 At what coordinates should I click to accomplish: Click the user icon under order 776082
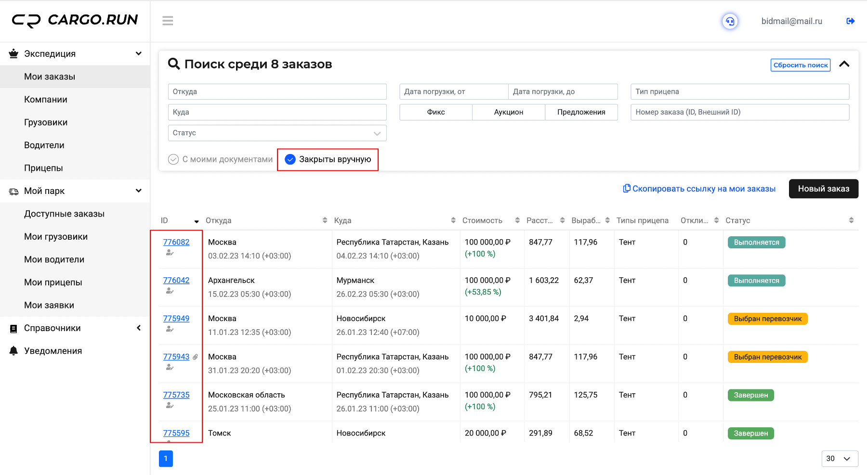170,253
